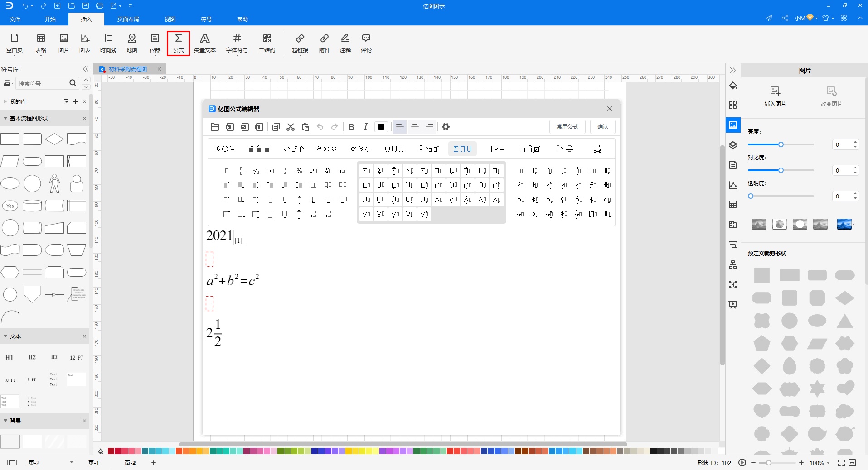Screen dimensions: 868x470
Task: Toggle bold in the formula editor
Action: [351, 127]
